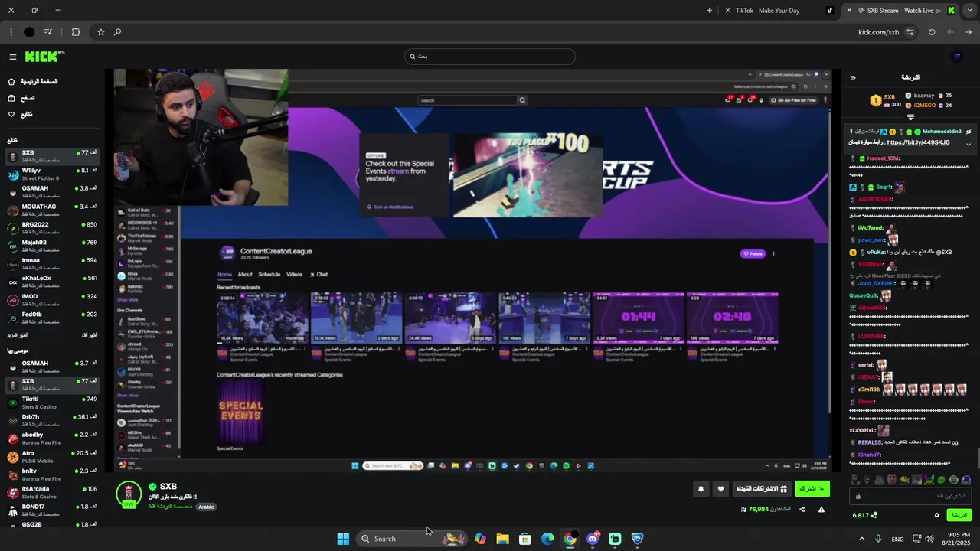Show hidden system tray icons
This screenshot has height=551, width=980.
tap(861, 539)
